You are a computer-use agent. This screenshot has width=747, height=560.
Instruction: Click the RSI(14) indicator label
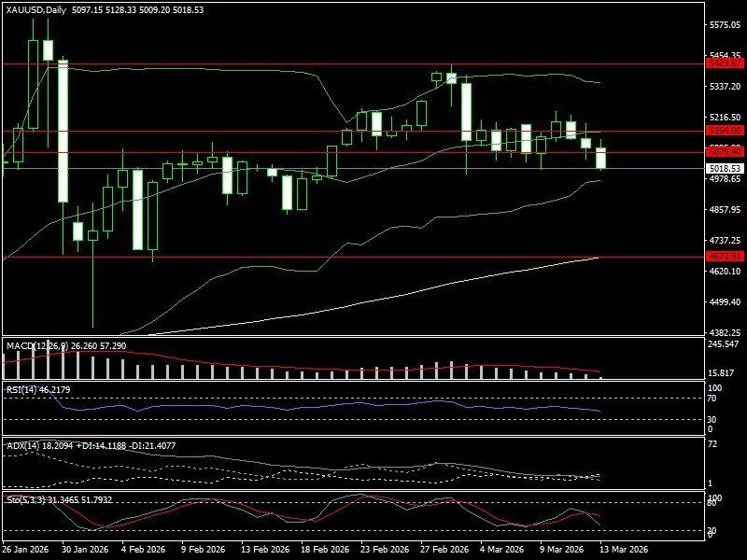pos(21,389)
